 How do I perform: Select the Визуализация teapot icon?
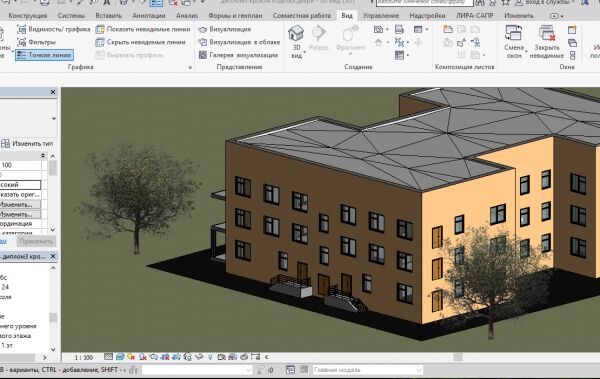click(x=202, y=29)
